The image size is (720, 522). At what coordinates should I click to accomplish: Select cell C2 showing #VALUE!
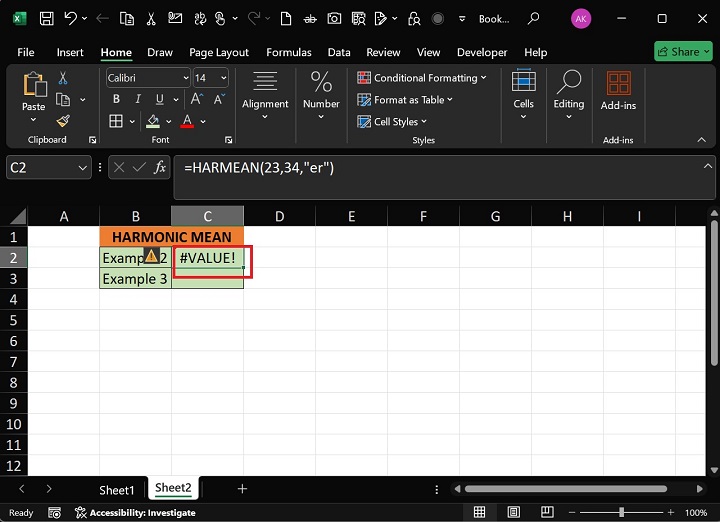tap(208, 258)
